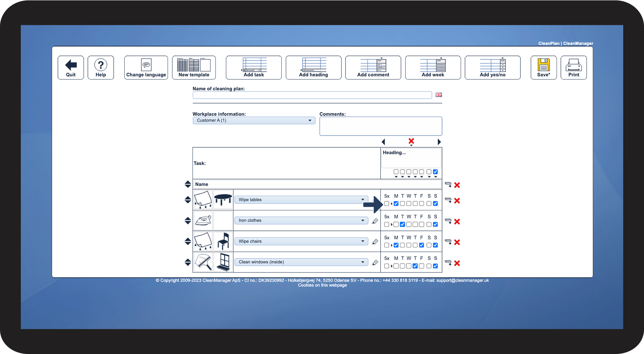Click the Change language button

(x=146, y=67)
